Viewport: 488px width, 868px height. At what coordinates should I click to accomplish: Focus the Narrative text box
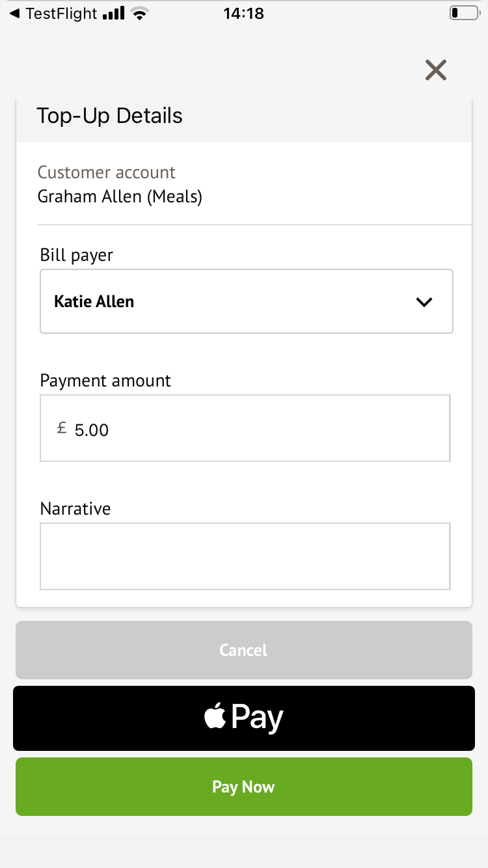245,556
